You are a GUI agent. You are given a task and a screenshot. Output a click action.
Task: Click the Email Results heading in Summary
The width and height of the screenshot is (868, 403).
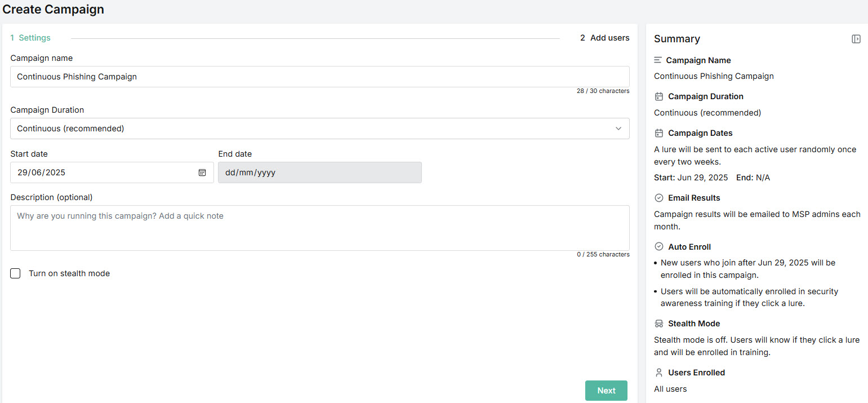(694, 198)
